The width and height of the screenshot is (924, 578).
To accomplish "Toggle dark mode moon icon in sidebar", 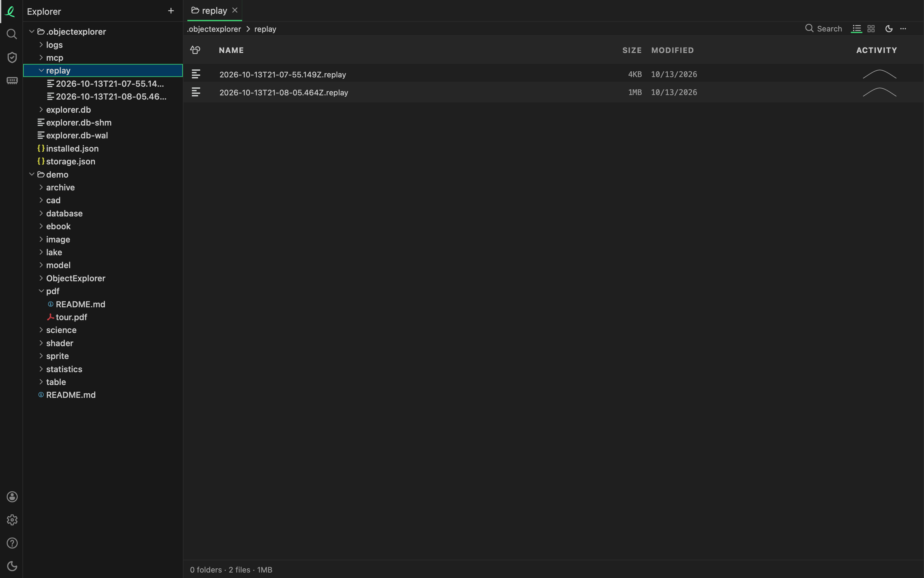I will (12, 566).
